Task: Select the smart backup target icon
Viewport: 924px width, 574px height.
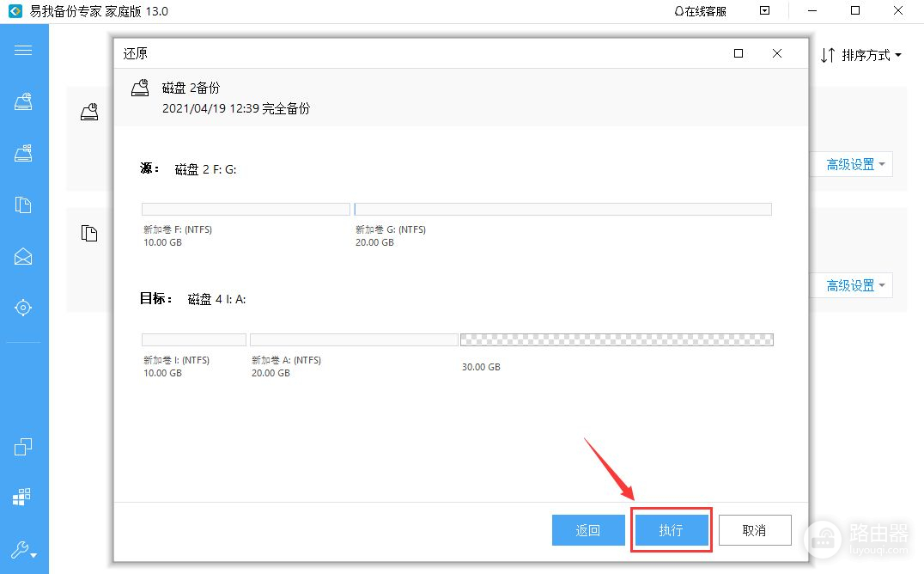Action: click(x=23, y=308)
